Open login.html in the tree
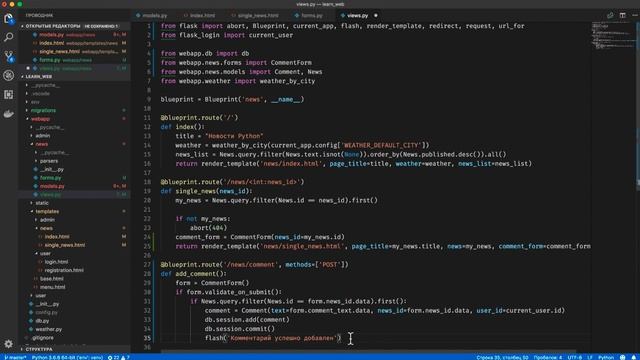 [56, 262]
